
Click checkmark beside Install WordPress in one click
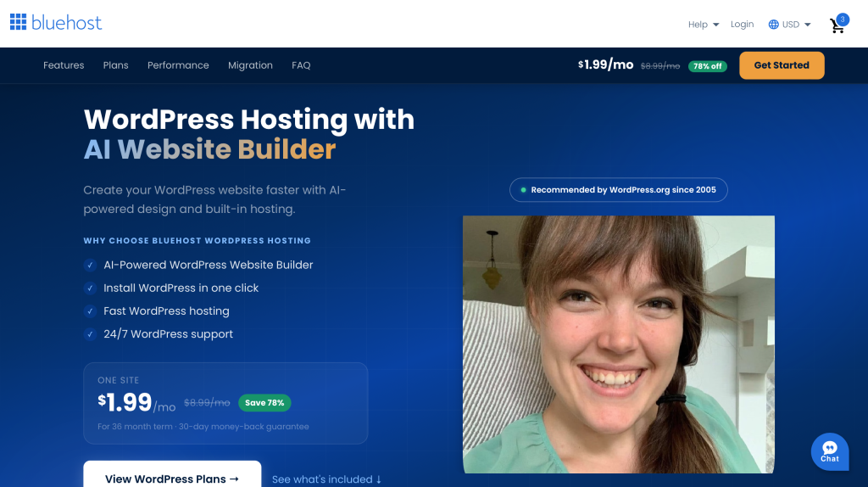90,288
